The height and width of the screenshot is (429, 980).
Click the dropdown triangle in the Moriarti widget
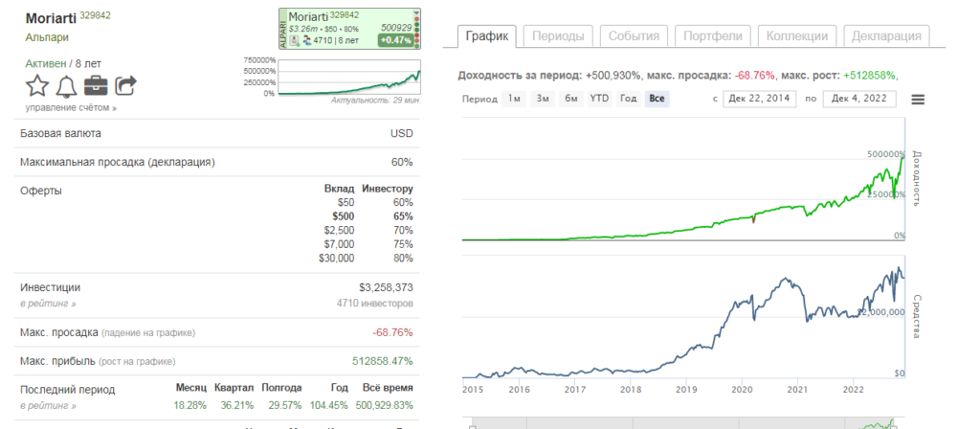point(417,12)
